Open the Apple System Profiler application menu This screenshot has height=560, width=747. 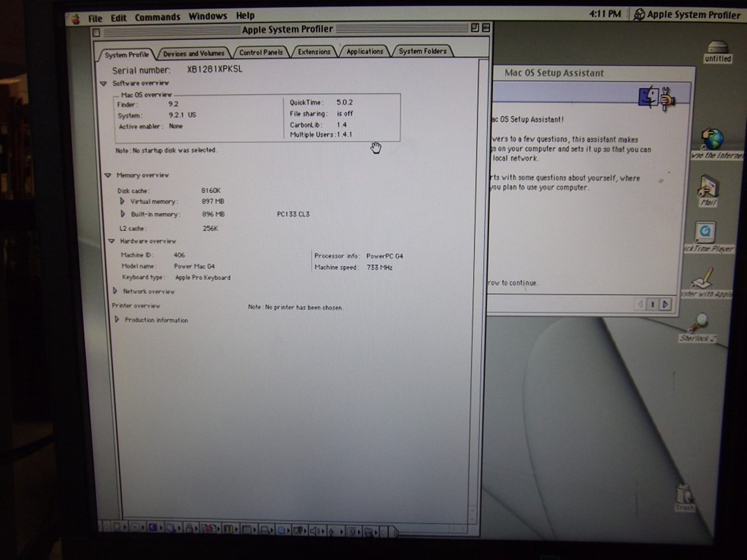tap(687, 14)
